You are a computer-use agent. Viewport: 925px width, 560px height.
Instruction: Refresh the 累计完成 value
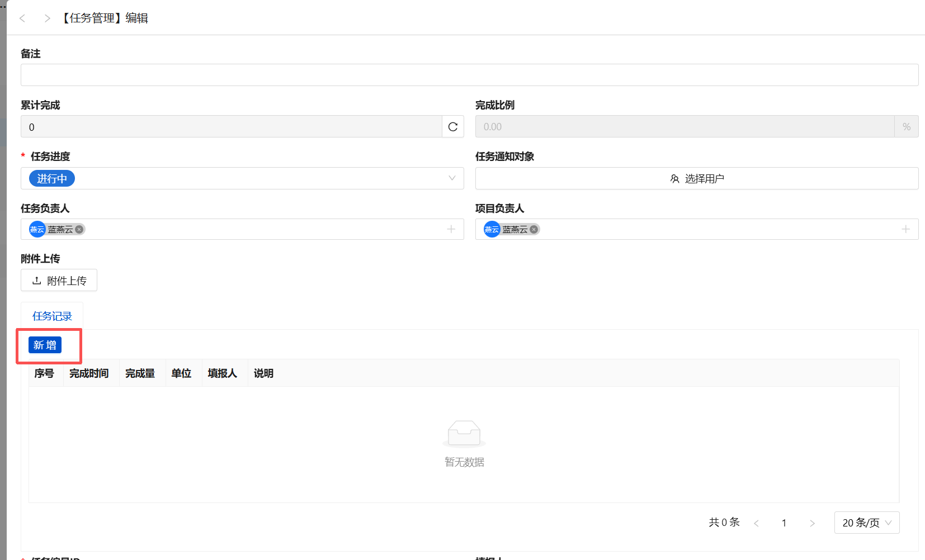point(453,127)
